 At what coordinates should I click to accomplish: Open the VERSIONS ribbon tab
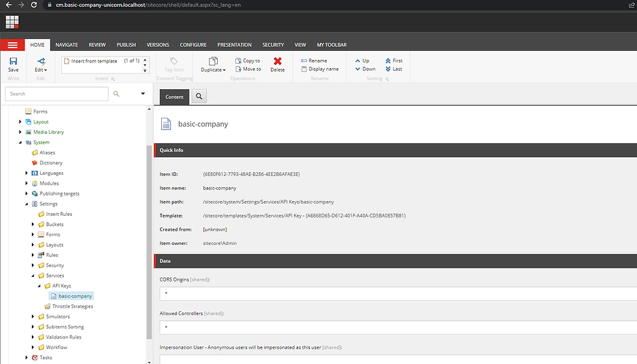click(x=157, y=45)
